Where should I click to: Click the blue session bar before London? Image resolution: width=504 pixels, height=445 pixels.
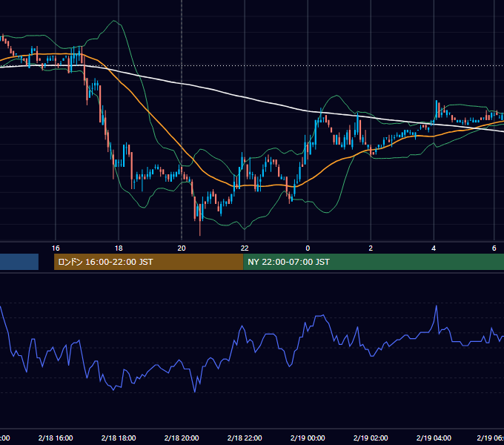click(x=19, y=262)
